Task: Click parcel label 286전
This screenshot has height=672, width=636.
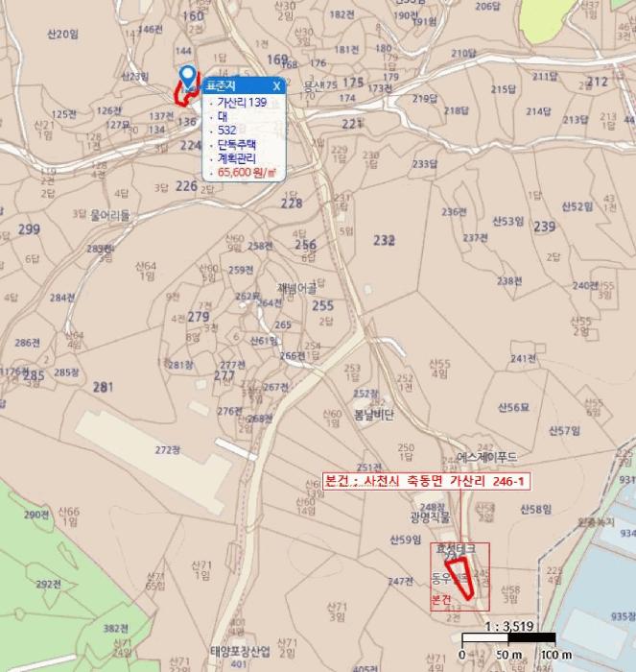Action: pos(28,343)
